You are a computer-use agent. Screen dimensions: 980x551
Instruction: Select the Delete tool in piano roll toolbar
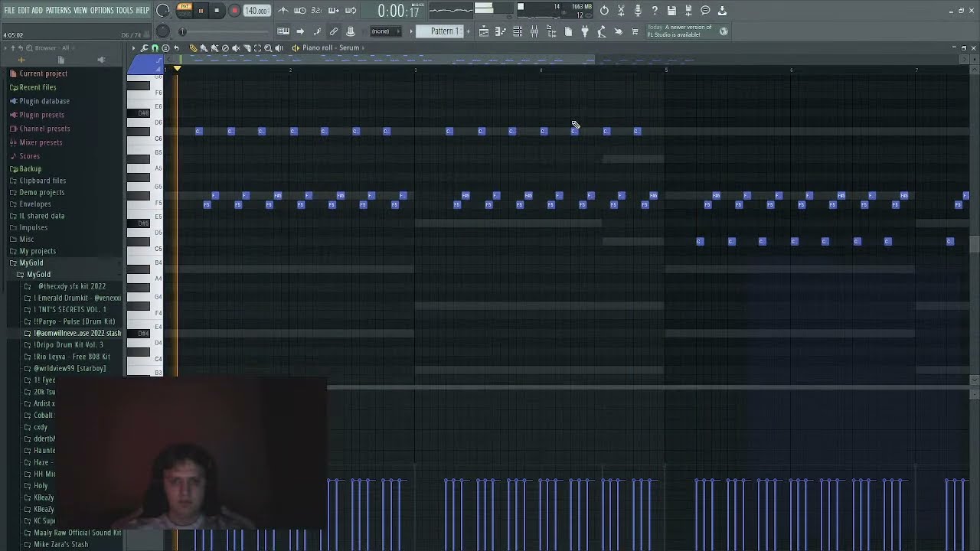(x=225, y=47)
